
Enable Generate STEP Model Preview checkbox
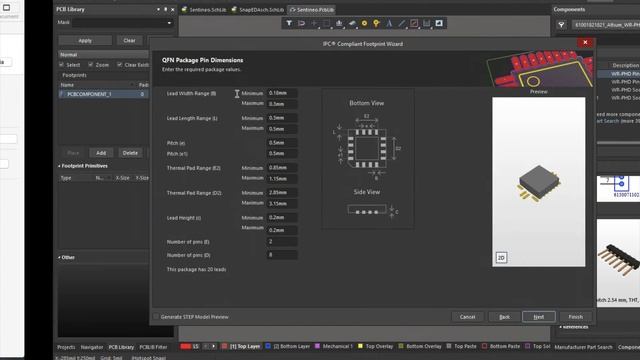[156, 316]
